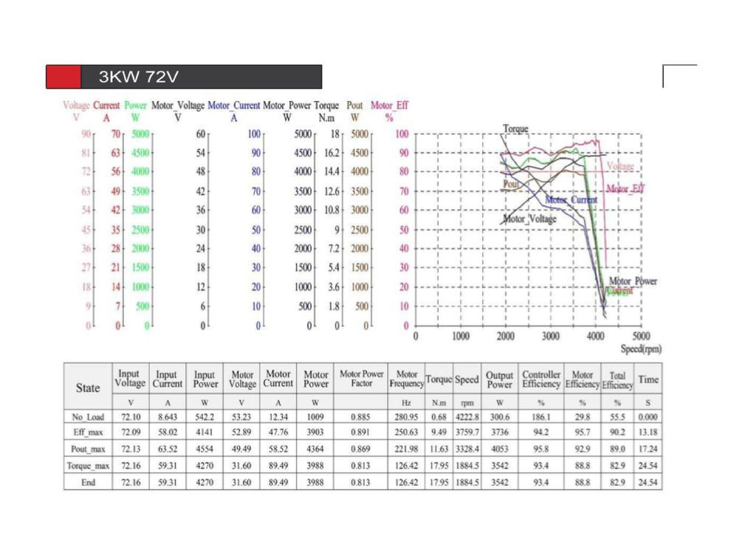Click the Motor_Voltage curve label inside the graph

click(x=529, y=219)
